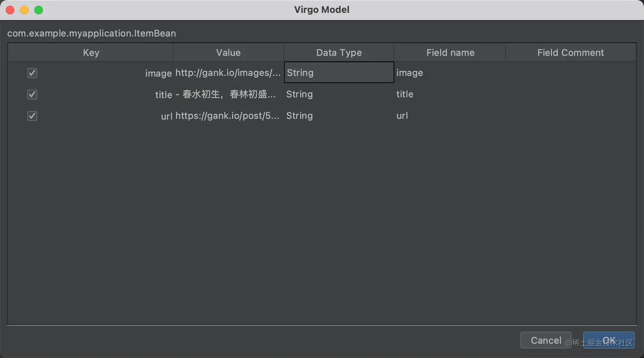Confirm the dialog with OK

tap(609, 340)
